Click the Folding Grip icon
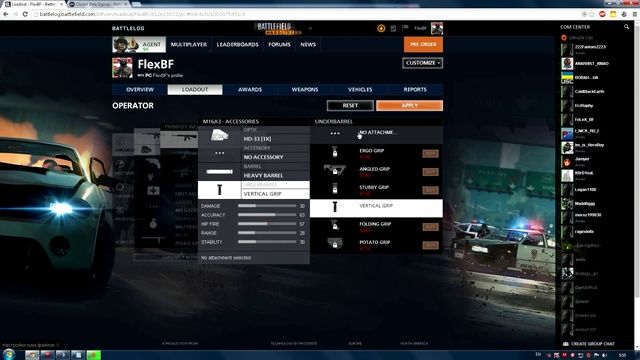This screenshot has width=640, height=360. coord(335,225)
